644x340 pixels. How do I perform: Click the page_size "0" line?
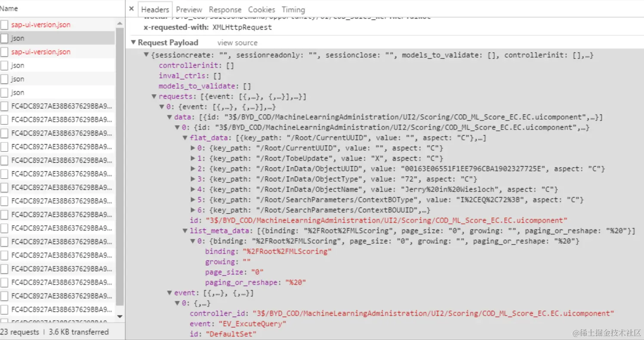pyautogui.click(x=234, y=272)
